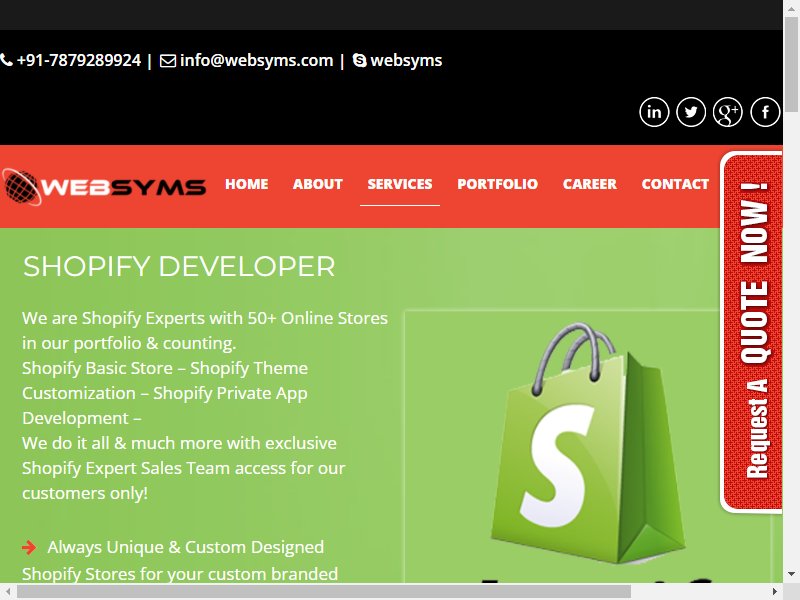
Task: Click the Shopify shopping bag image
Action: tap(587, 445)
